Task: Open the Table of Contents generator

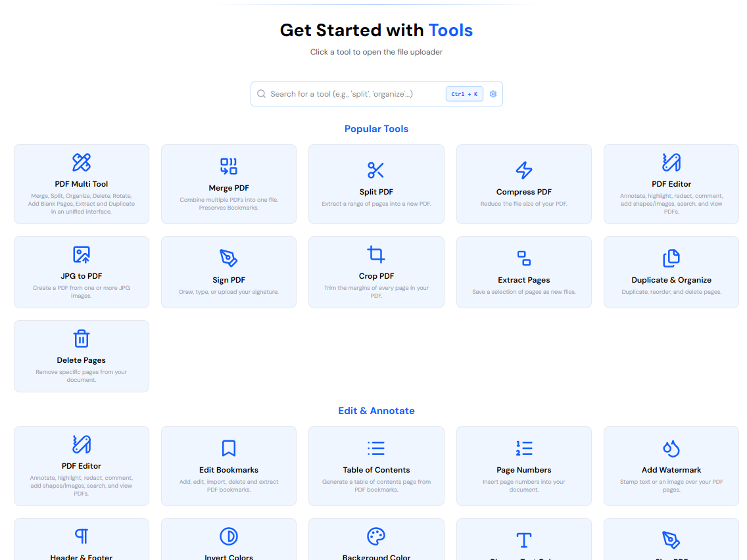Action: click(376, 466)
